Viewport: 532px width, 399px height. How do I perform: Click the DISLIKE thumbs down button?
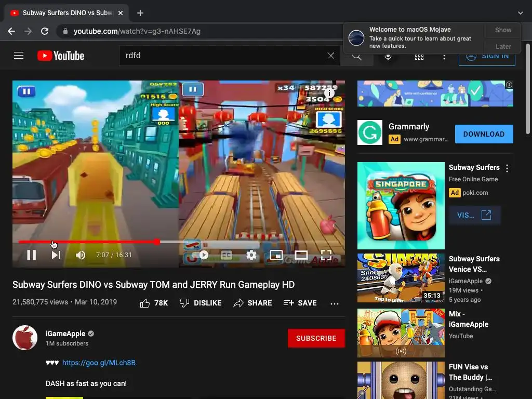coord(200,303)
